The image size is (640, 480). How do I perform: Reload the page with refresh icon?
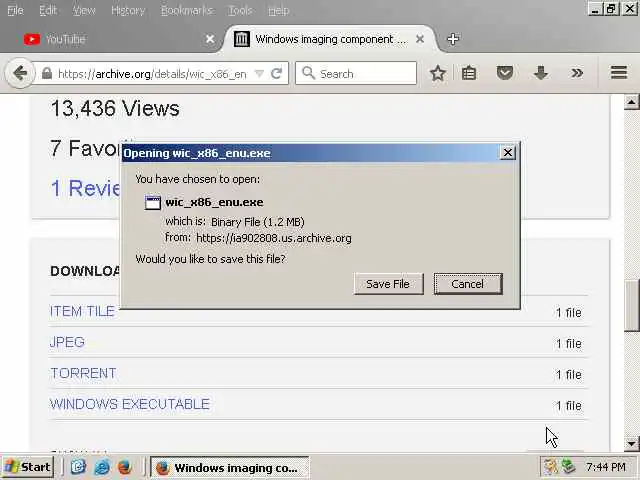click(x=276, y=73)
